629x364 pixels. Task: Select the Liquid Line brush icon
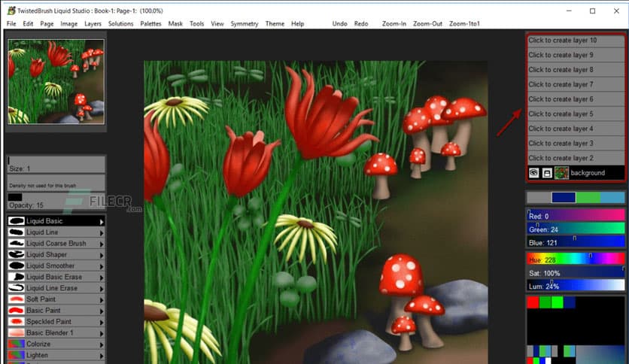pos(17,232)
